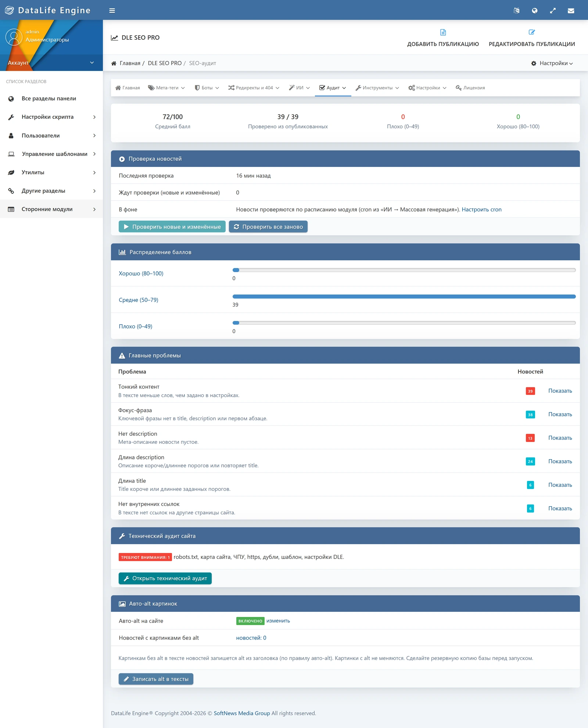Click the новостей: 0 link

point(251,638)
